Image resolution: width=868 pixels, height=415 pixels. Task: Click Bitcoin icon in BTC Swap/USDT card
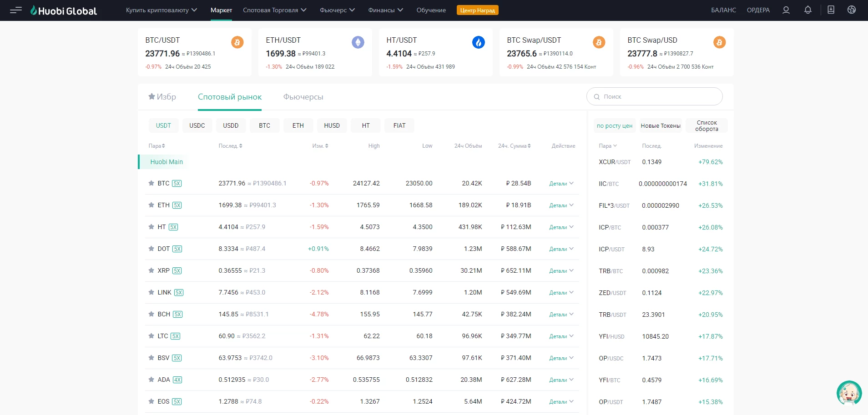(x=599, y=42)
